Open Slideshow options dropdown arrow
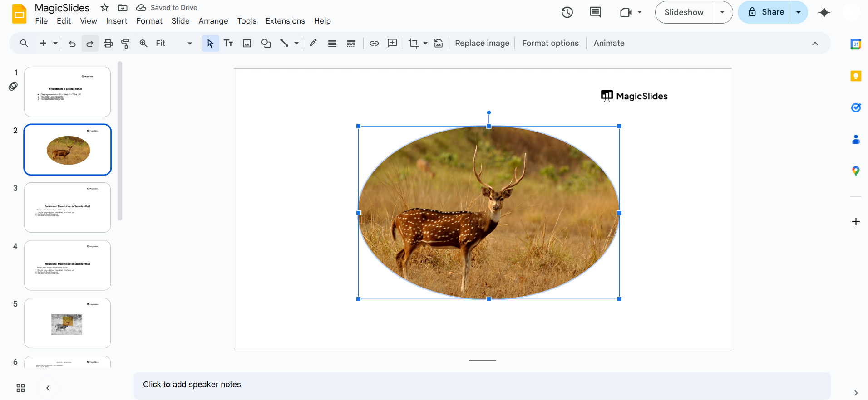Viewport: 868px width, 400px height. 722,12
